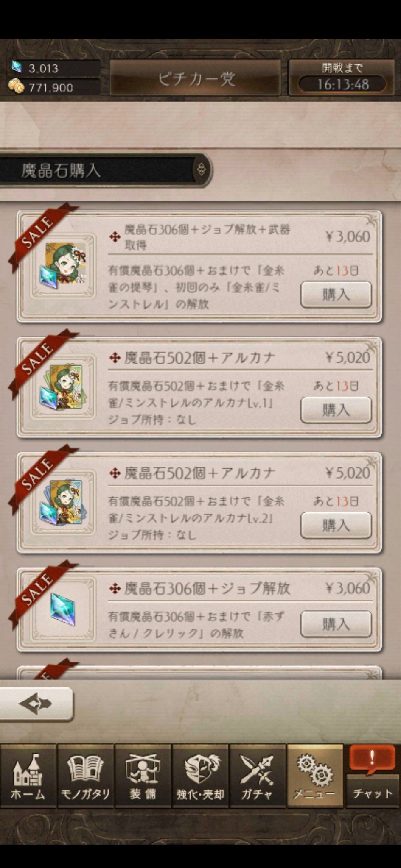Tap the magic crystal count 3,013

(x=42, y=68)
